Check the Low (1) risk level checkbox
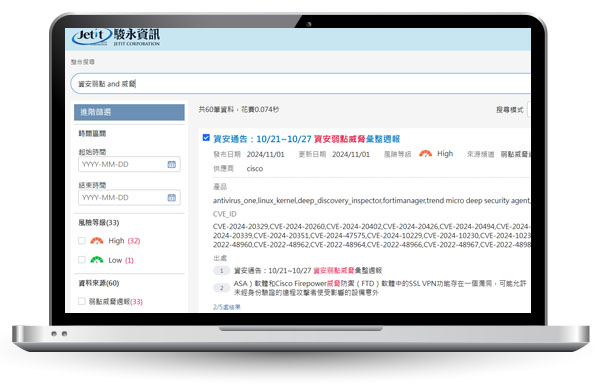 point(82,260)
